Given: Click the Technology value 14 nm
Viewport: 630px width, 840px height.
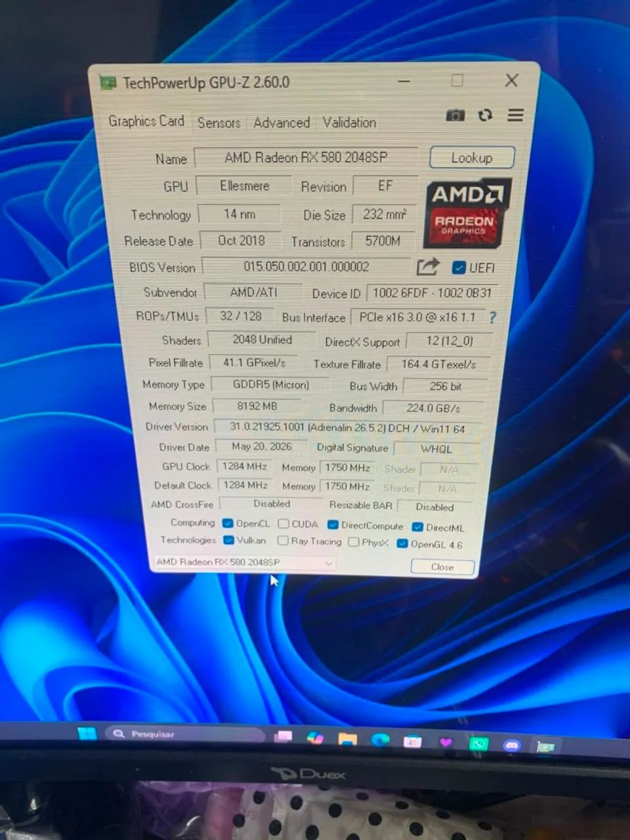Looking at the screenshot, I should 240,214.
